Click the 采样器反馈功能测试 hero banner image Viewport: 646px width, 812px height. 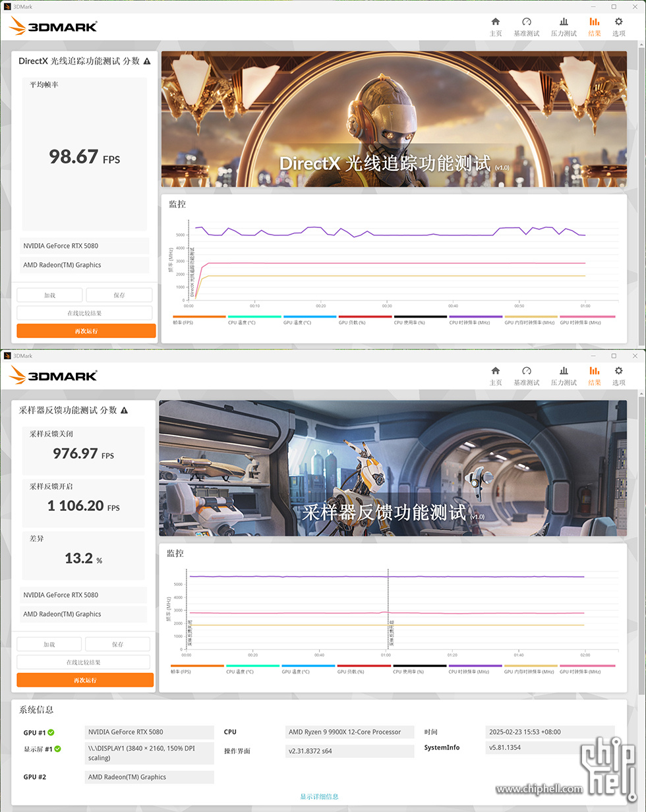click(x=393, y=469)
